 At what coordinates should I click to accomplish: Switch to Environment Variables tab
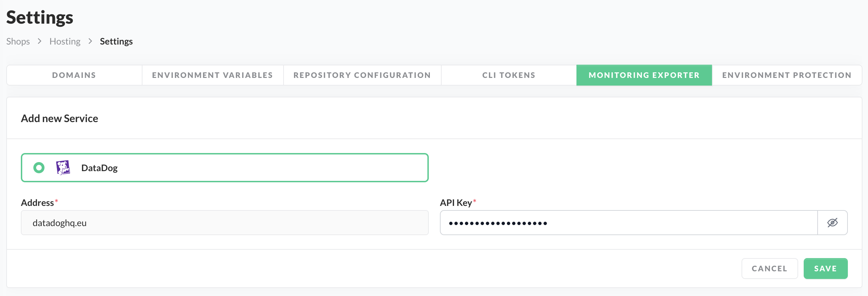point(212,75)
